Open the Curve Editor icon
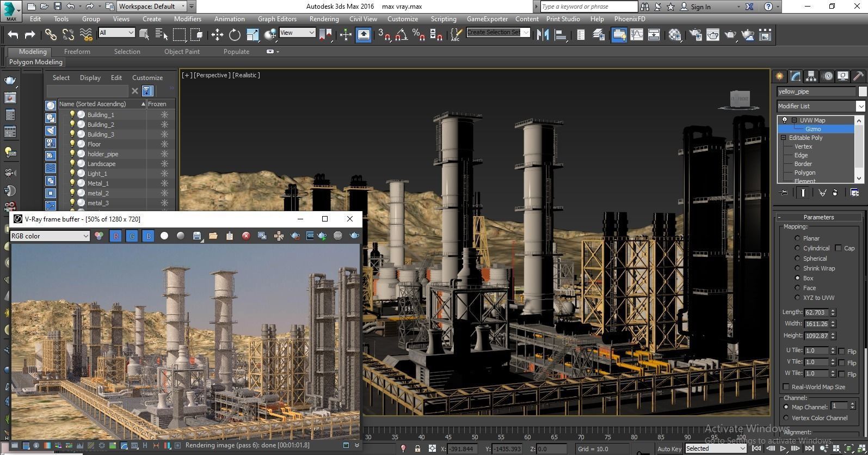This screenshot has height=455, width=868. point(637,35)
